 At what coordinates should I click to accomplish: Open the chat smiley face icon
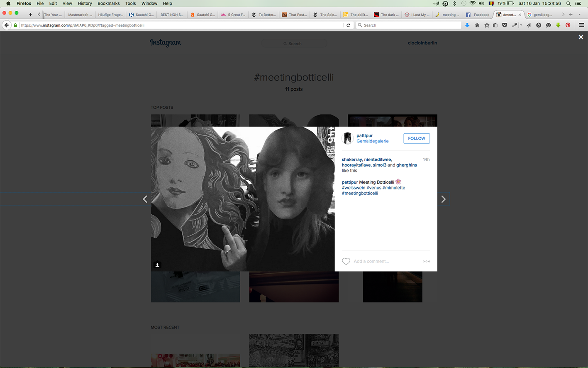[x=548, y=25]
